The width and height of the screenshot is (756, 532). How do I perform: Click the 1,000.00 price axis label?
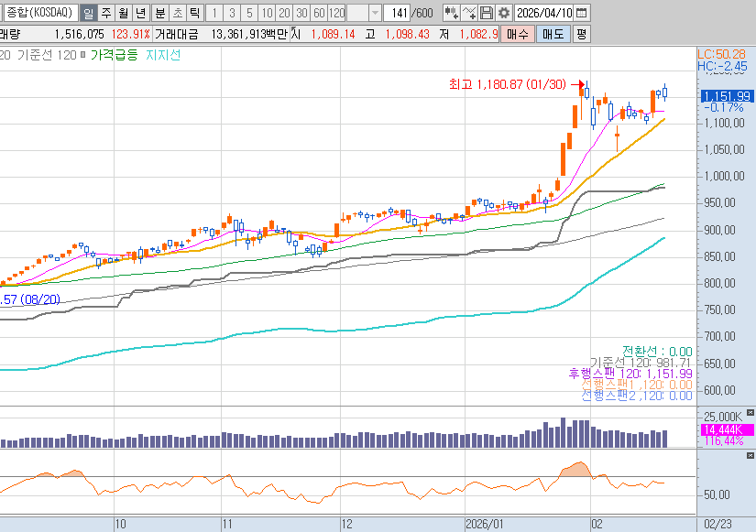[x=724, y=177]
